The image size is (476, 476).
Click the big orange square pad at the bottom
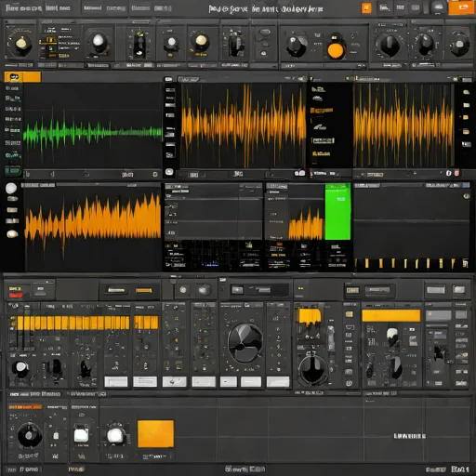155,434
